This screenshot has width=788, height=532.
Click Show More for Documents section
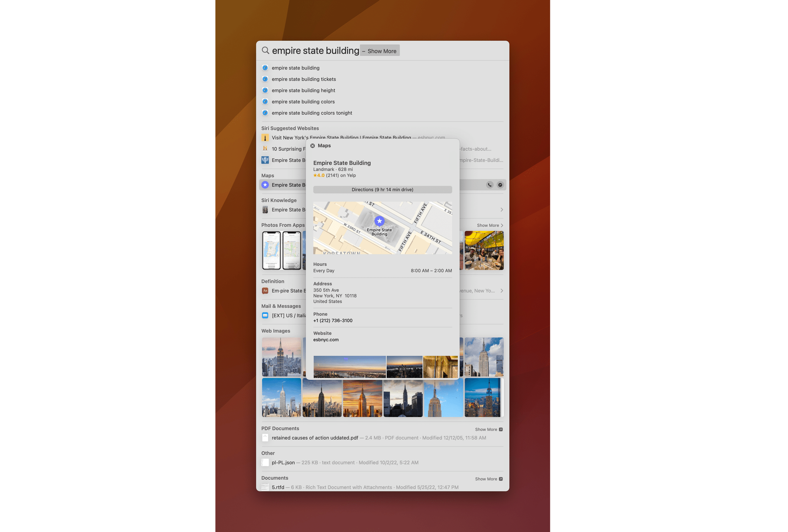pos(489,479)
